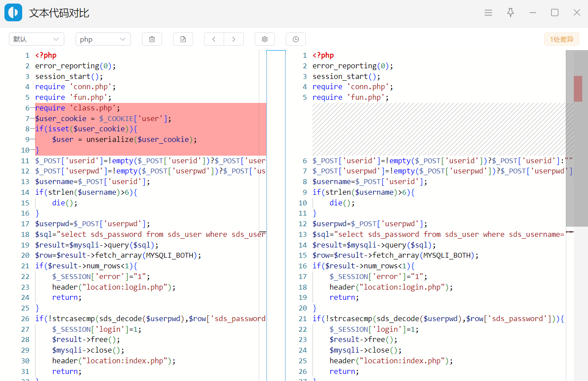Click the strcasecmp line in right pane
Viewport: 588px width, 381px height.
tap(438, 318)
